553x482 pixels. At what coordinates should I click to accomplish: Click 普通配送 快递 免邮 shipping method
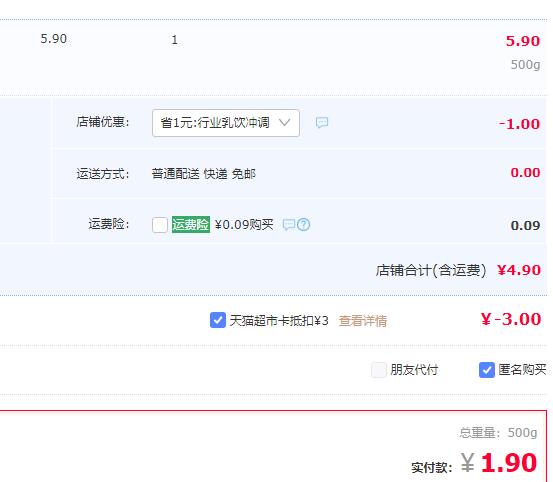tap(203, 174)
